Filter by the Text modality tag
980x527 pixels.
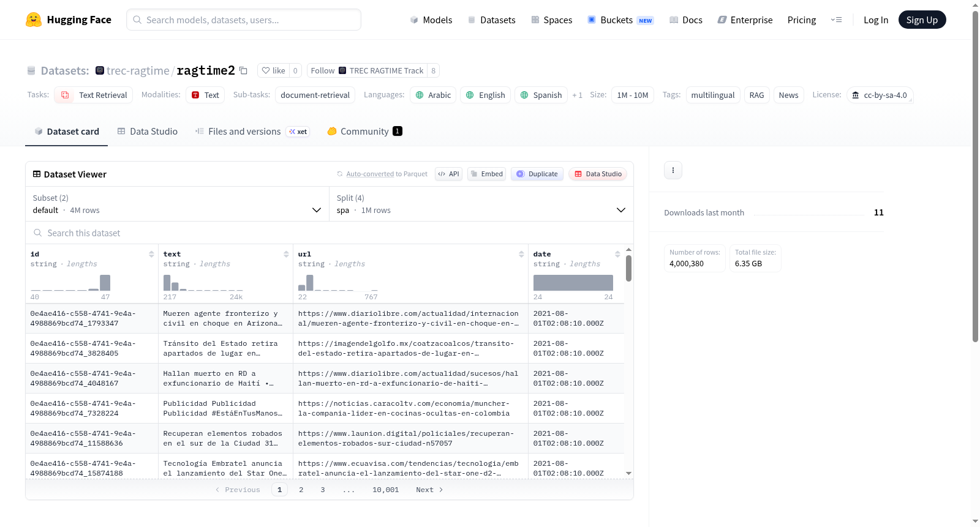[205, 95]
